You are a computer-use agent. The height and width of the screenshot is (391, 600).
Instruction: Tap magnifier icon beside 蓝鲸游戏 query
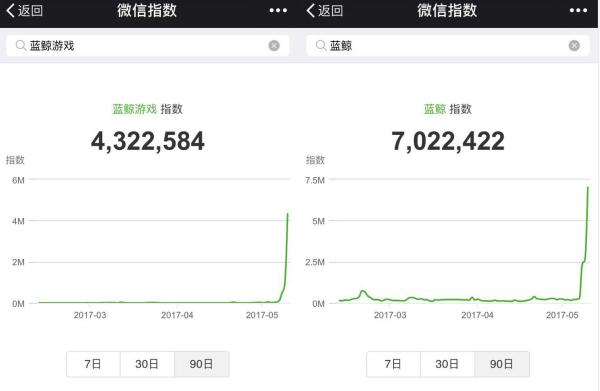pyautogui.click(x=21, y=46)
